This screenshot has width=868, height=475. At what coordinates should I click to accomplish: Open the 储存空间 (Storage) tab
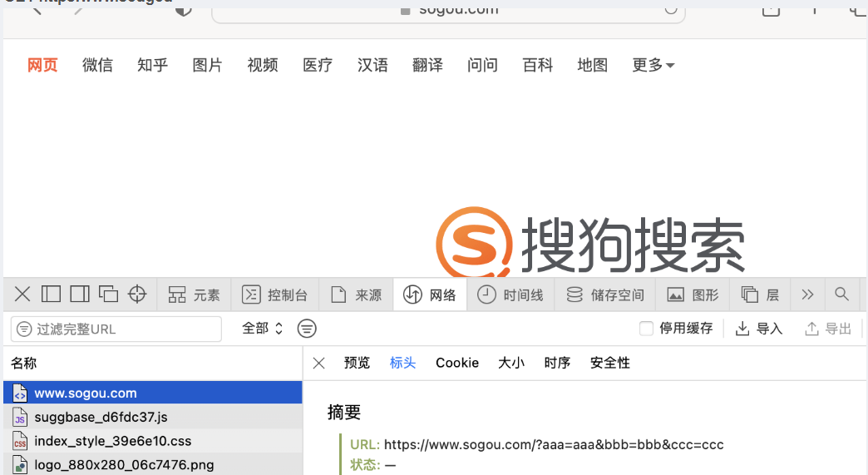[604, 294]
